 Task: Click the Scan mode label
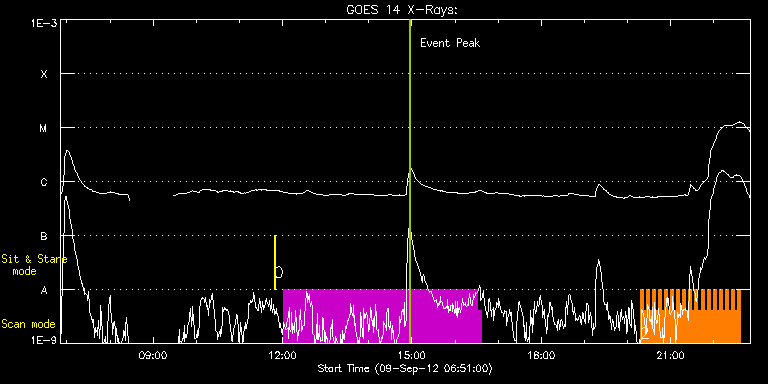(x=28, y=324)
